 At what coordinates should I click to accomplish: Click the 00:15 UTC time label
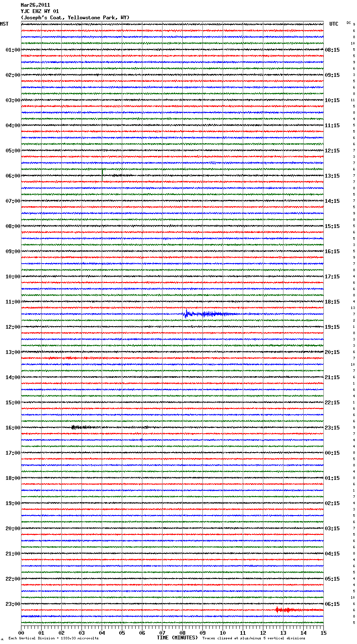[x=332, y=453]
